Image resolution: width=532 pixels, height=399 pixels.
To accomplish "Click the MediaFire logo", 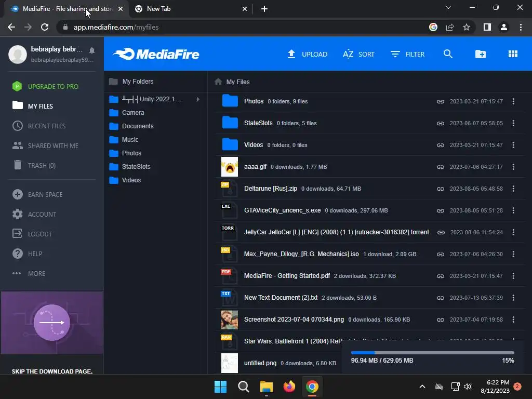I will coord(156,54).
